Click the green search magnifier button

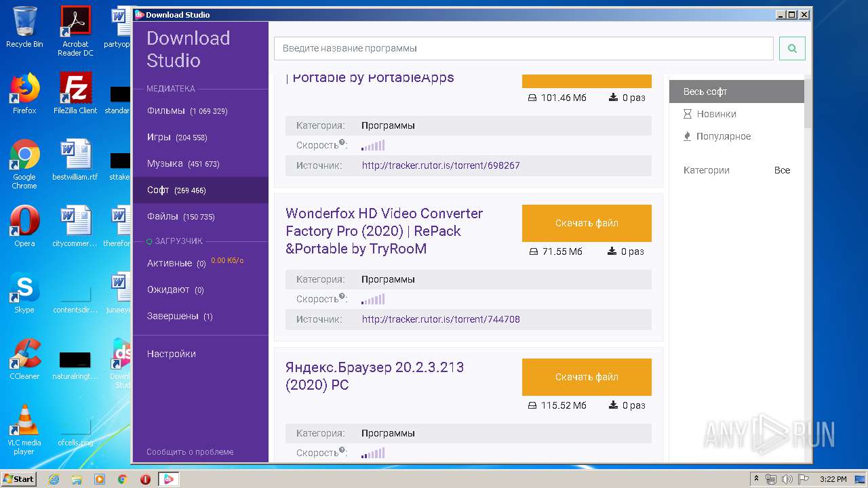[x=792, y=48]
